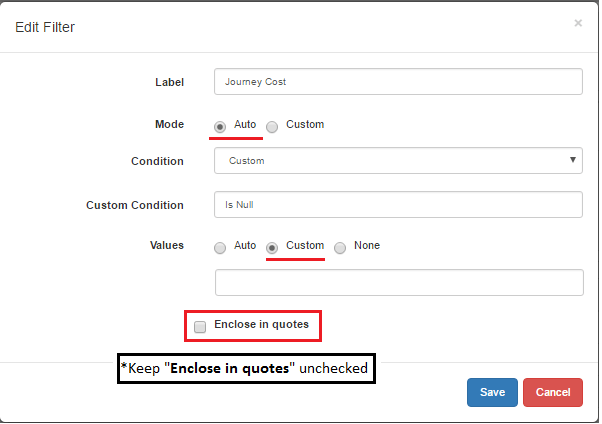Click the Enclose in quotes label text
The height and width of the screenshot is (424, 602).
click(261, 325)
